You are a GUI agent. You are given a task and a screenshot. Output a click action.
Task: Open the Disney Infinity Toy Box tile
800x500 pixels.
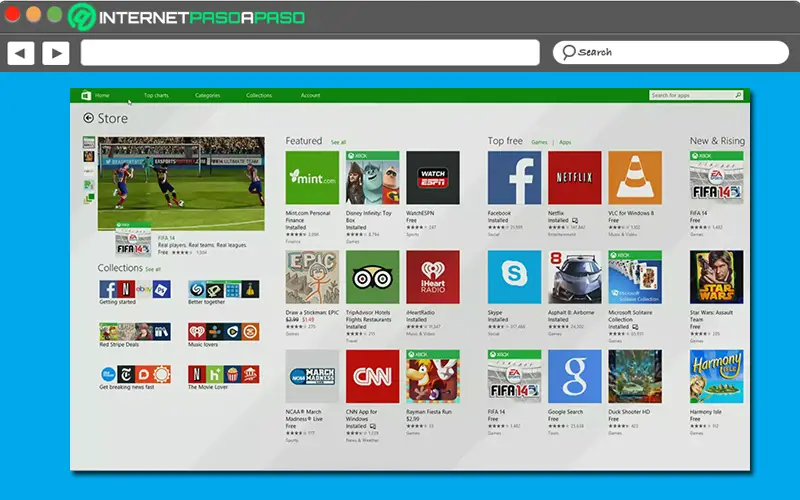click(x=372, y=178)
